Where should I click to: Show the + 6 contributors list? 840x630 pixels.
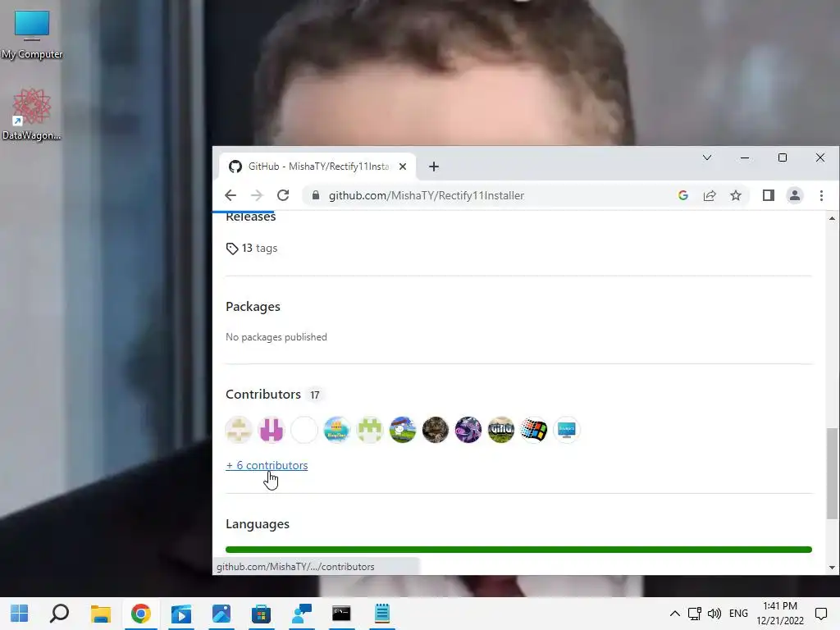(x=267, y=466)
